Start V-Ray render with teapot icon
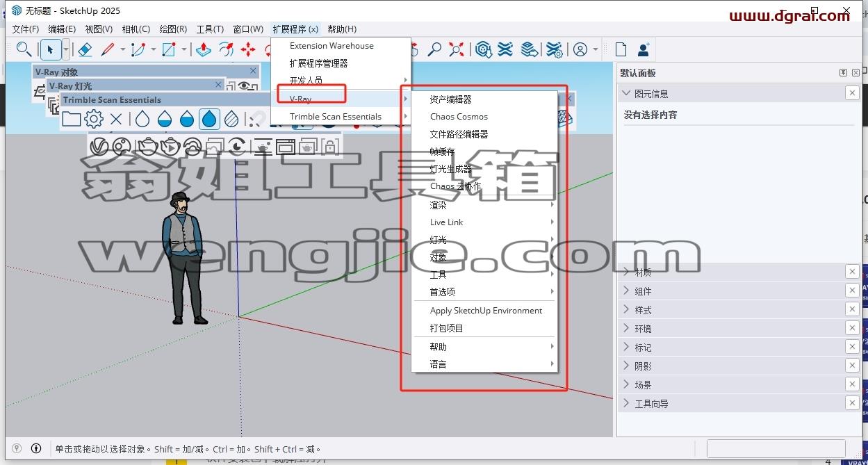The height and width of the screenshot is (465, 868). [147, 146]
